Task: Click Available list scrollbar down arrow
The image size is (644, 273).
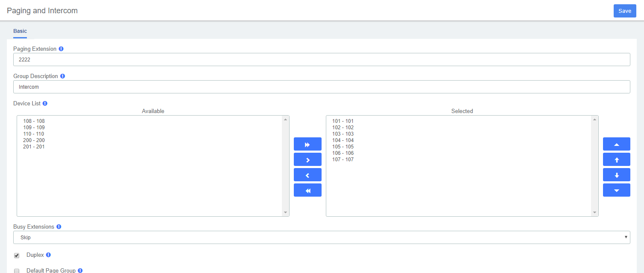Action: click(x=285, y=212)
